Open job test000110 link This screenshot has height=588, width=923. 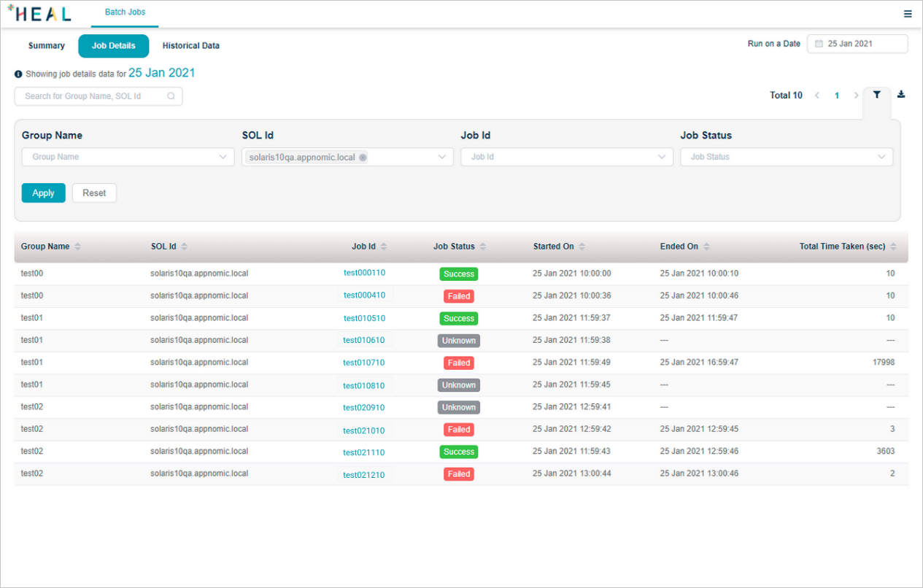[x=364, y=273]
